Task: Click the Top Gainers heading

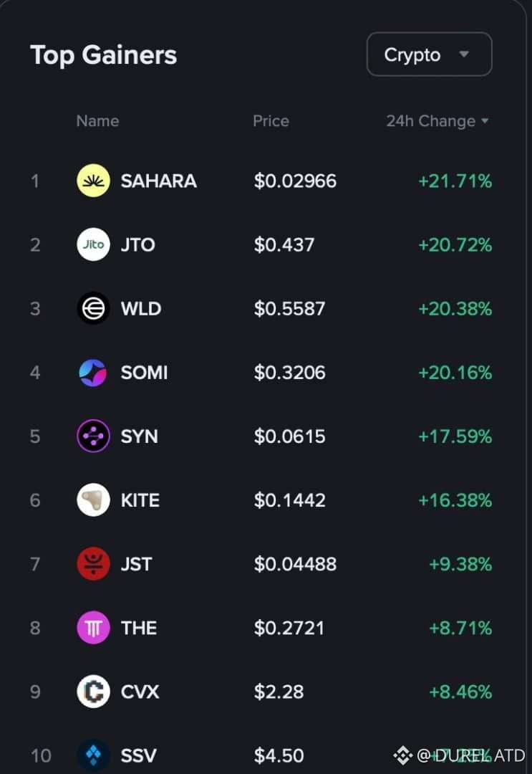Action: (104, 55)
